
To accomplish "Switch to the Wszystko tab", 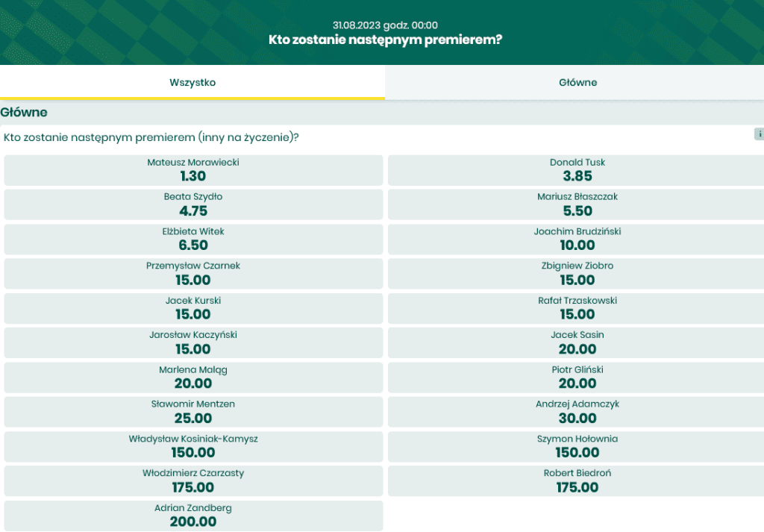I will (192, 82).
